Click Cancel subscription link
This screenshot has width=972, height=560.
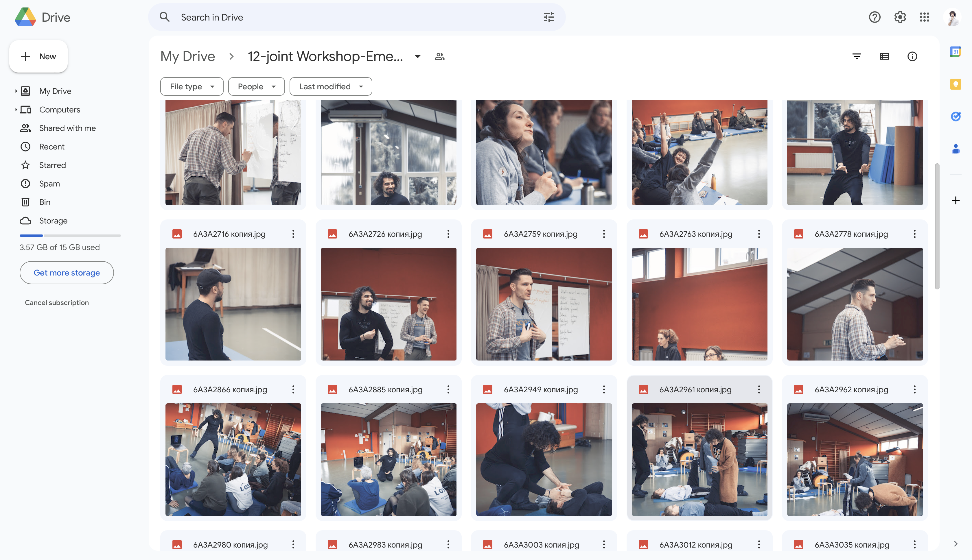57,303
